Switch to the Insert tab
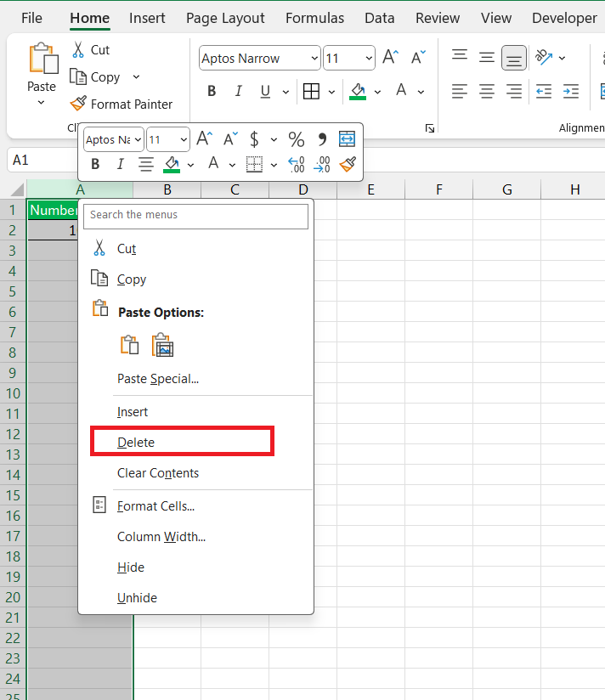The image size is (605, 700). click(x=147, y=18)
